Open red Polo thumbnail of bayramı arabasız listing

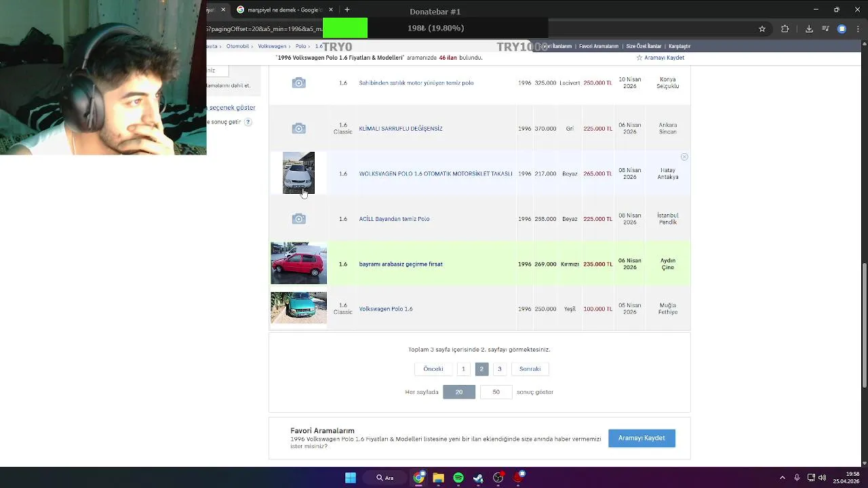click(298, 263)
